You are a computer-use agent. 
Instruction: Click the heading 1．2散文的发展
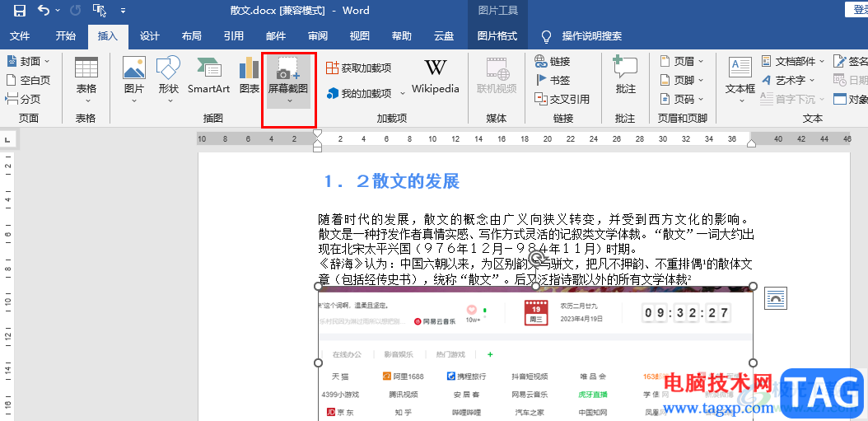click(x=392, y=181)
